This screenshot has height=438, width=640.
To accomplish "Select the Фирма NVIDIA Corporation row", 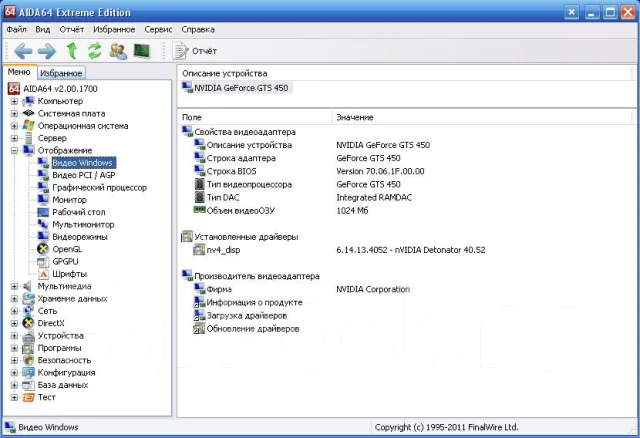I will pyautogui.click(x=302, y=289).
